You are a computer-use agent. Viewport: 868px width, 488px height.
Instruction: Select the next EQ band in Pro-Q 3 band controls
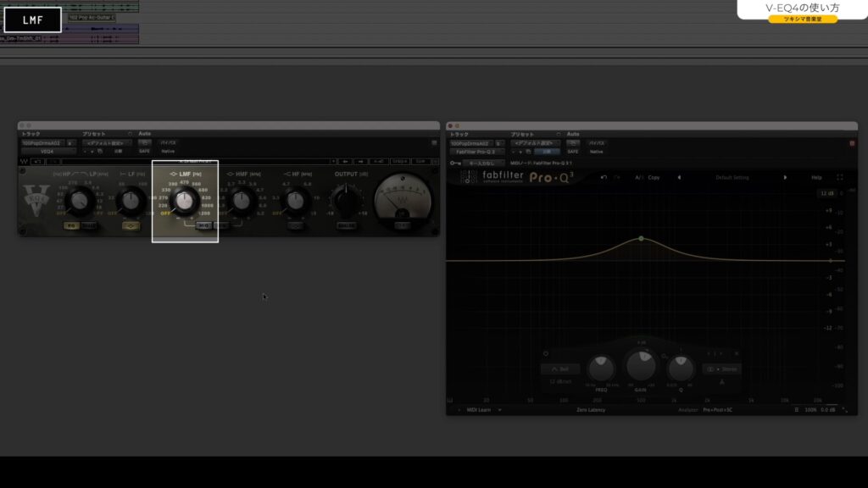point(721,353)
